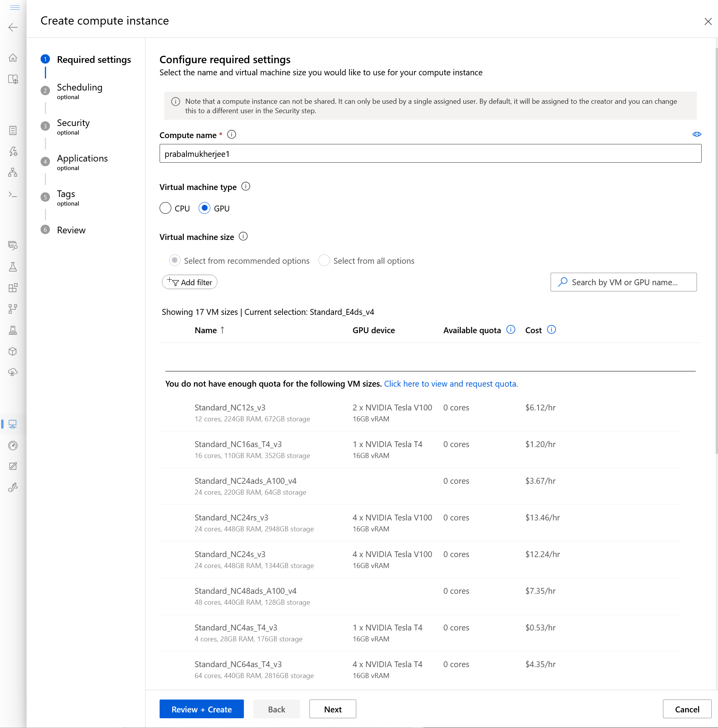Close the Create compute instance panel

click(x=708, y=21)
